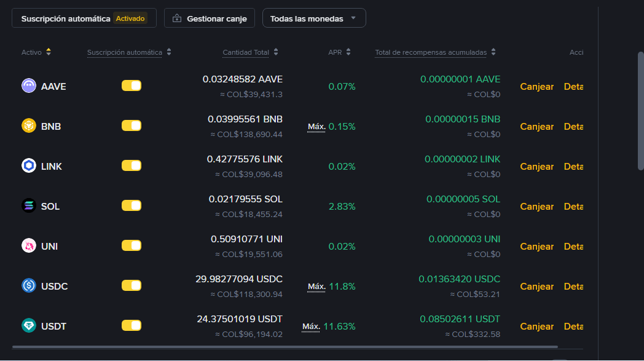Click the BNB coin icon

29,125
